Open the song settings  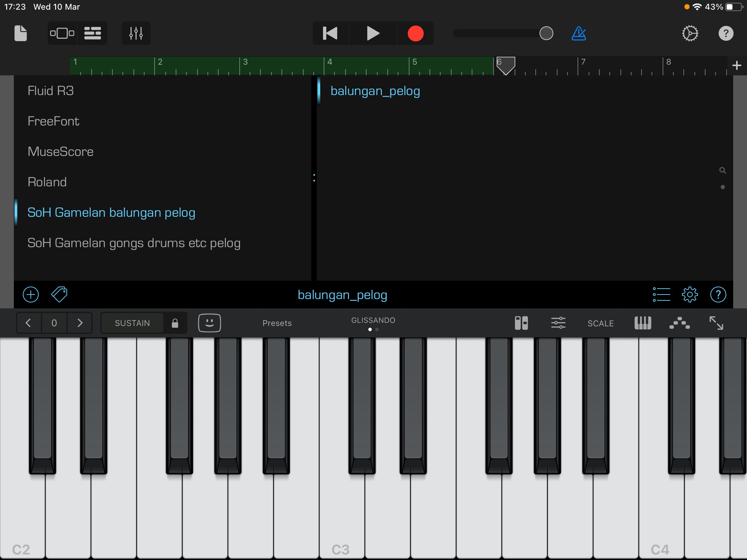point(690,33)
